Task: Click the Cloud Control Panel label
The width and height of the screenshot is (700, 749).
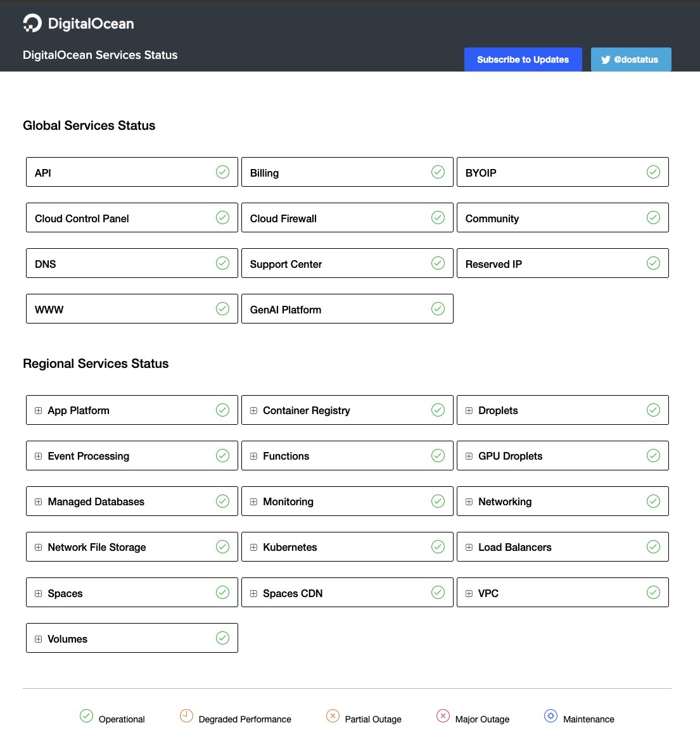Action: tap(82, 219)
